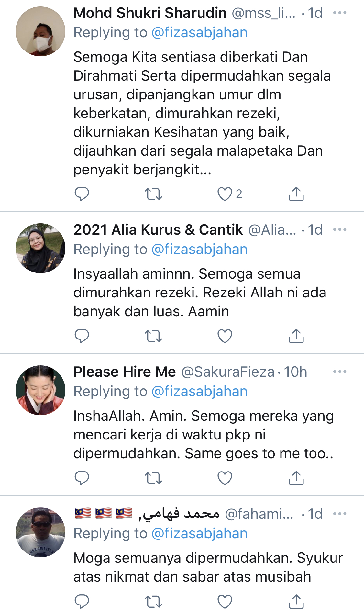
Task: Open Mohd Shukri Sharudin's profile name
Action: [x=150, y=13]
